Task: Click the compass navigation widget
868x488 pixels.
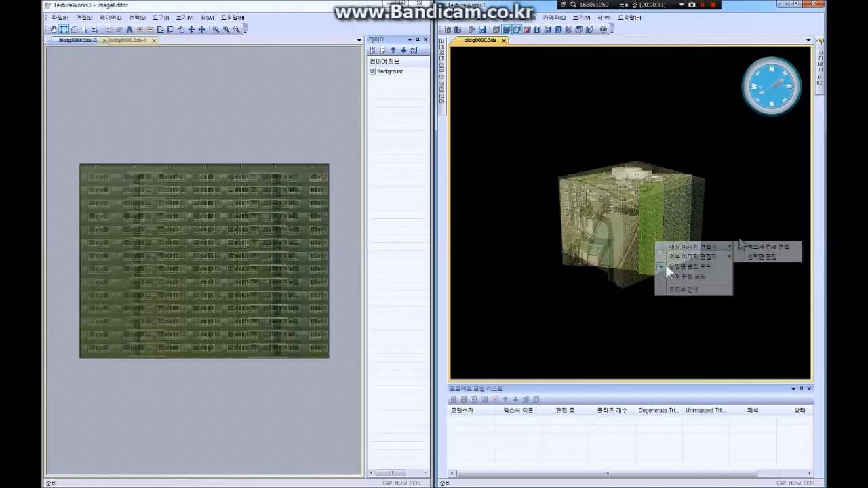Action: (x=771, y=85)
